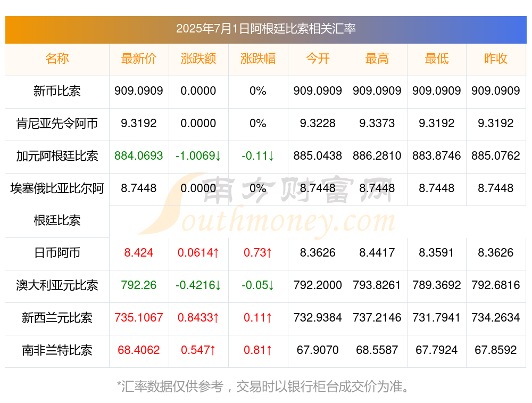Click latest price 884.0693

point(139,156)
